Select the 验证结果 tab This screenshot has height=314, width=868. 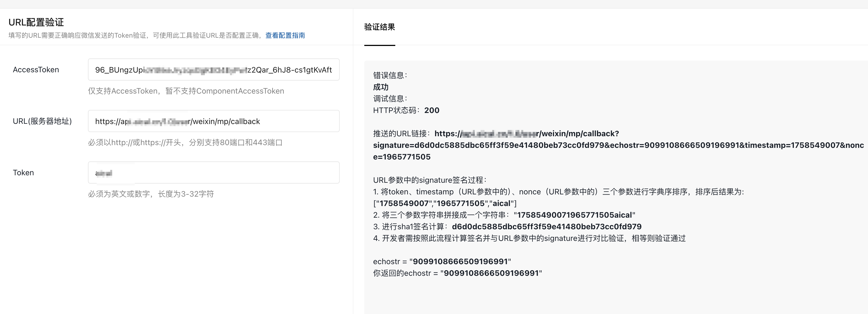380,27
